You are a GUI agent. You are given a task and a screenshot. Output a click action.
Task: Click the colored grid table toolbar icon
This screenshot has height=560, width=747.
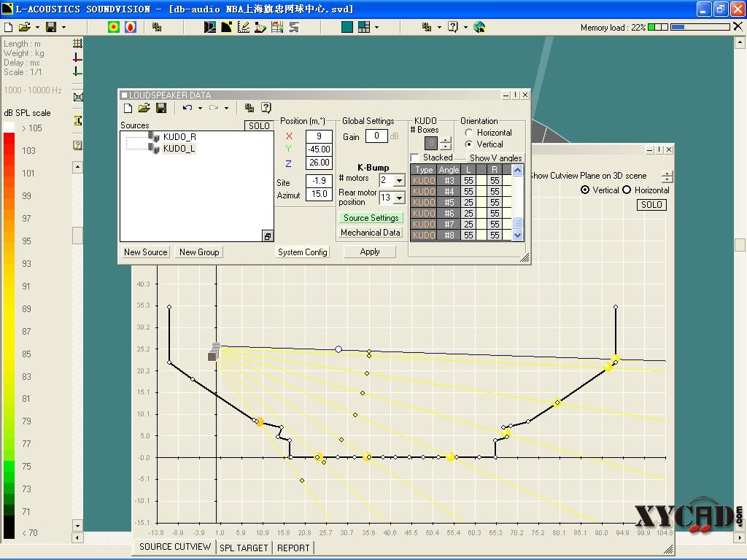(x=277, y=27)
